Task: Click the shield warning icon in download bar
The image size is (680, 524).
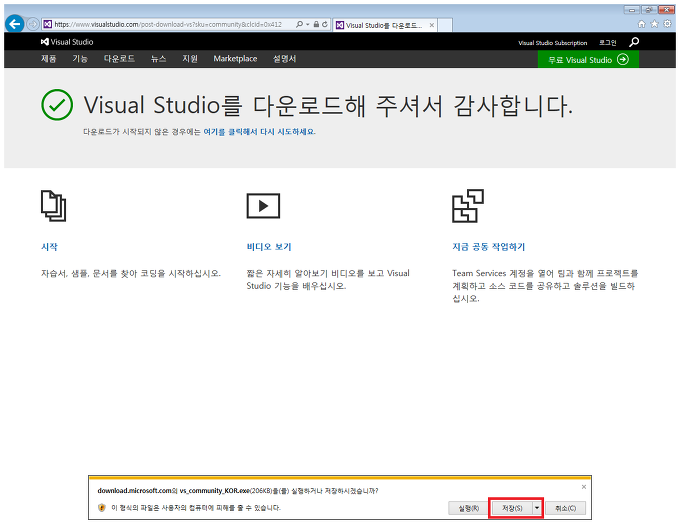Action: (101, 508)
